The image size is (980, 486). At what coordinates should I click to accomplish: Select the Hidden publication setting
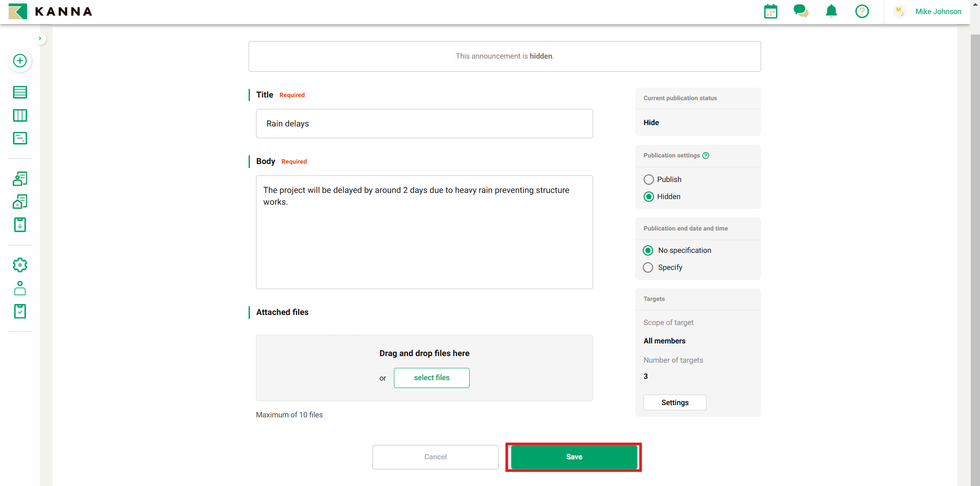(x=648, y=196)
